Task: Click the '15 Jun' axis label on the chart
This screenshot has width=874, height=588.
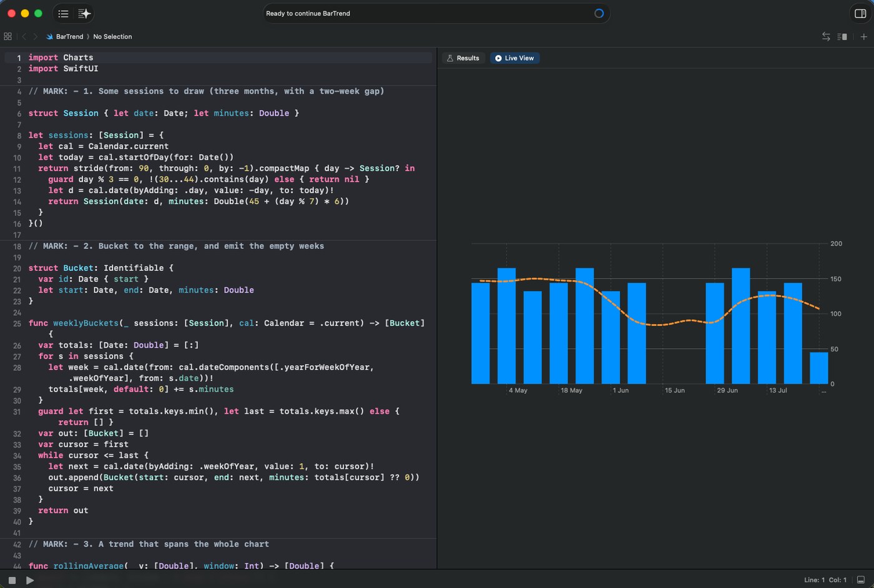Action: coord(674,391)
